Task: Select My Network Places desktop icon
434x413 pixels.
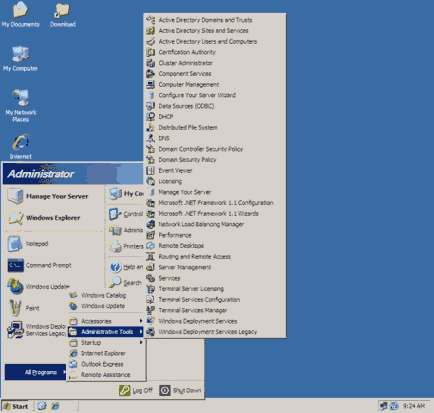Action: pos(21,106)
